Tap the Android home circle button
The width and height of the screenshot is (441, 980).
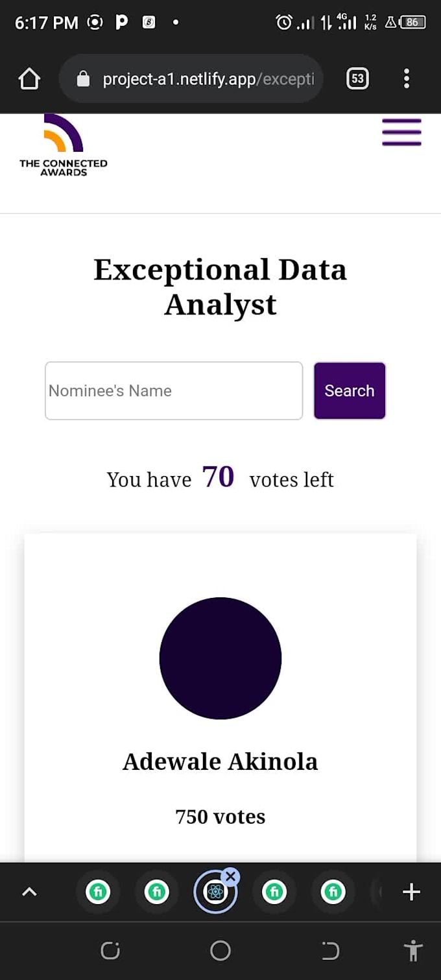[220, 951]
